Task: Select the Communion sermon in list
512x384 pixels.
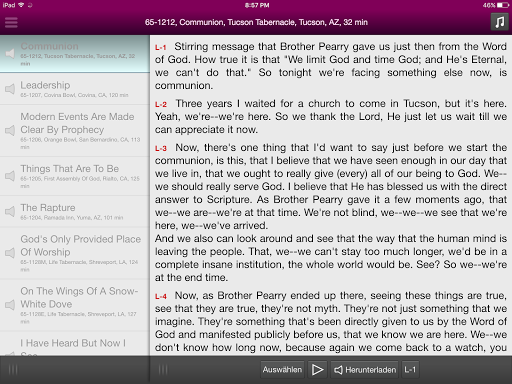Action: [x=75, y=53]
